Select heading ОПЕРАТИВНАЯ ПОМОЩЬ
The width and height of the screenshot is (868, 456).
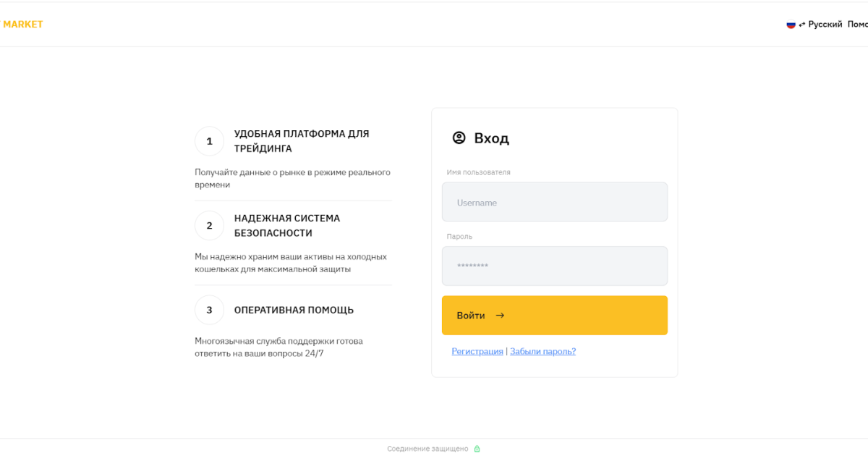click(x=294, y=310)
